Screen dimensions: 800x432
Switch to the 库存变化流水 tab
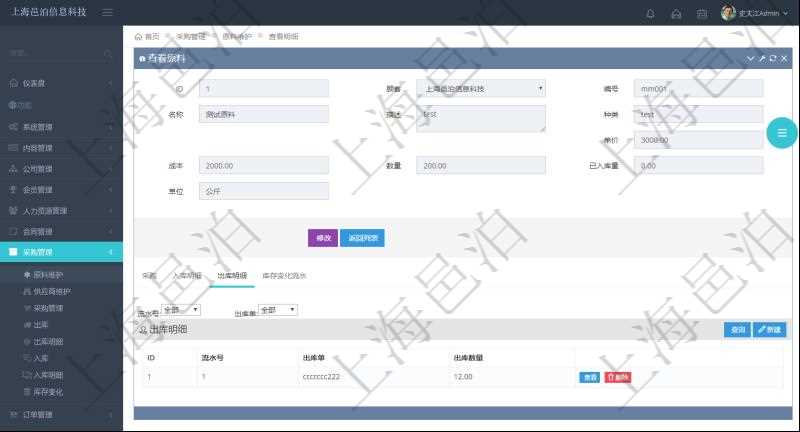284,275
